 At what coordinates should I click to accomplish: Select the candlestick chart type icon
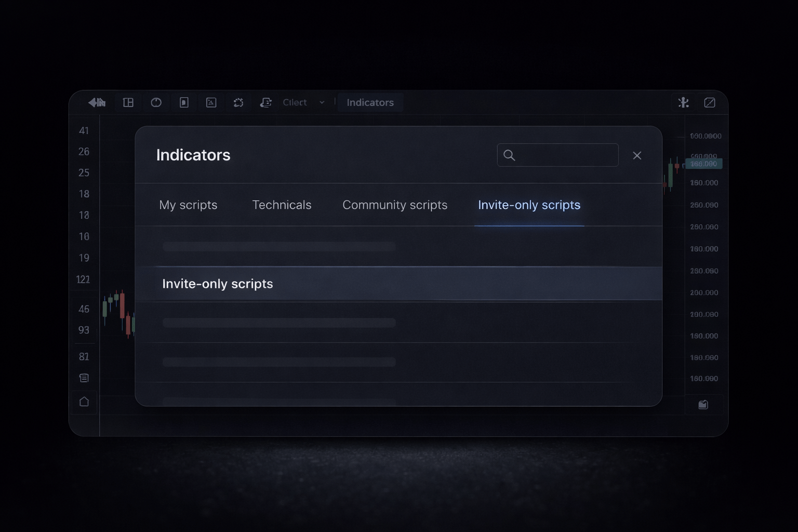(98, 102)
